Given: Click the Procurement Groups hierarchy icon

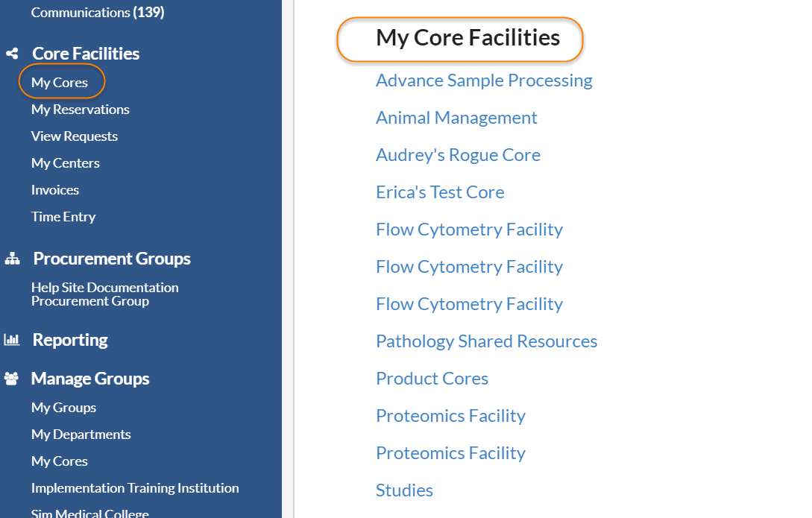Looking at the screenshot, I should pos(11,259).
